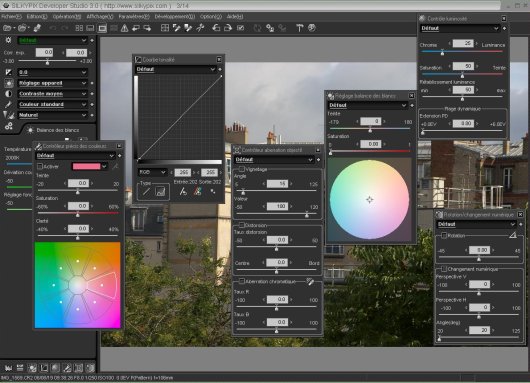Select smooth curve type icon in Courbe tonalité
The image size is (530, 383).
pos(160,192)
